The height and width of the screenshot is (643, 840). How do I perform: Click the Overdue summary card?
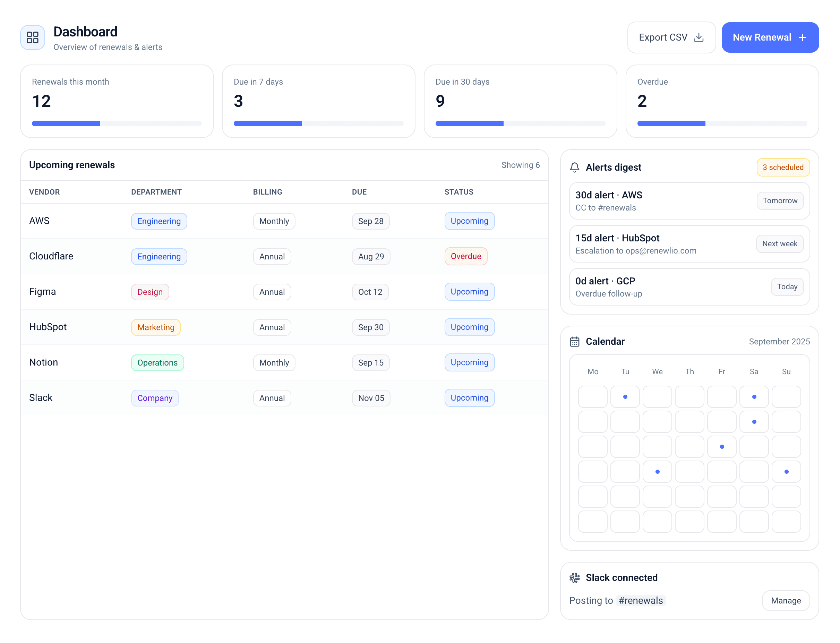722,101
